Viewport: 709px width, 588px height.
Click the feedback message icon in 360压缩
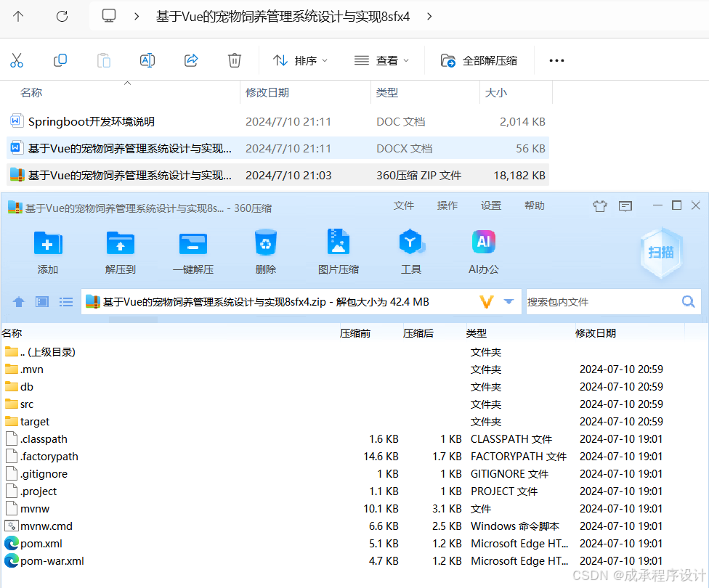[625, 206]
